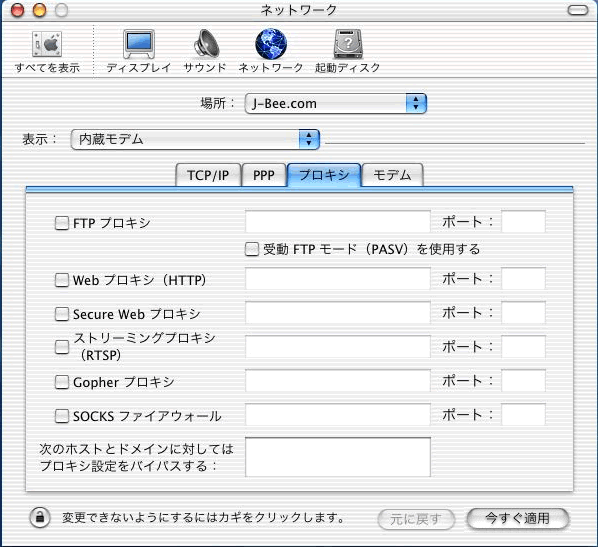
Task: Switch to the TCP/IP tab
Action: coord(208,175)
